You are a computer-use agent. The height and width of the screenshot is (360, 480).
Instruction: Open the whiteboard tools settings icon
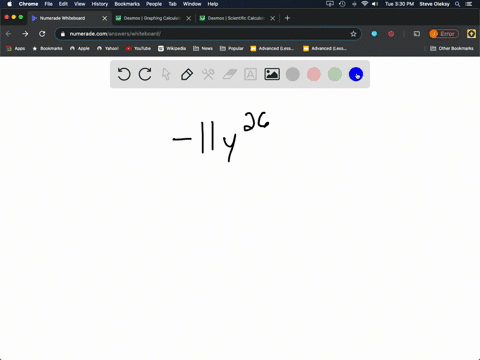tap(208, 74)
